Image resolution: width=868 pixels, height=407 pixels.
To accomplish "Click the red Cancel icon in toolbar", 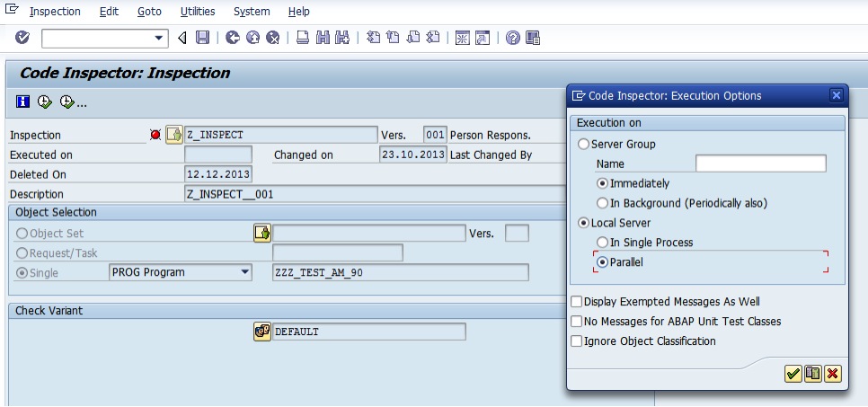I will [271, 38].
